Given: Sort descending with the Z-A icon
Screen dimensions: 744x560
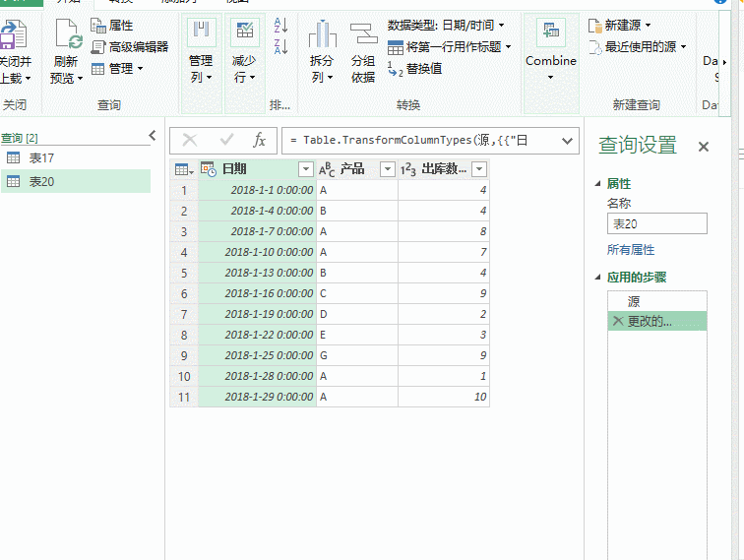Looking at the screenshot, I should click(280, 46).
